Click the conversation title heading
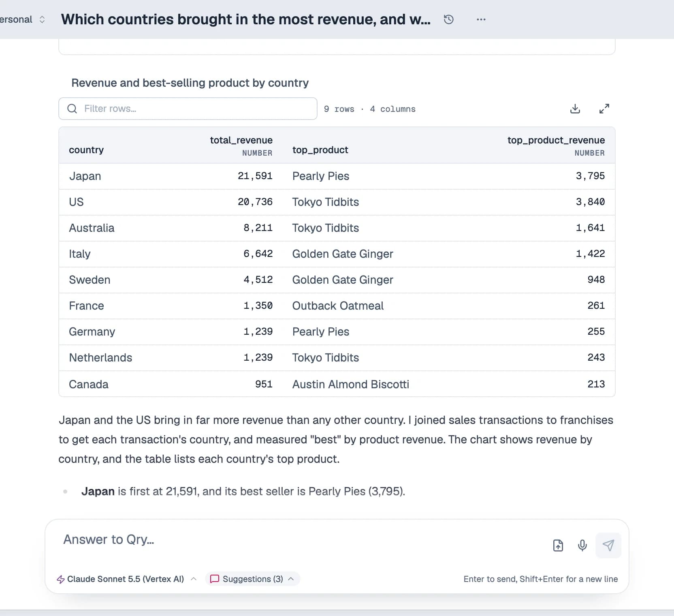 (246, 19)
